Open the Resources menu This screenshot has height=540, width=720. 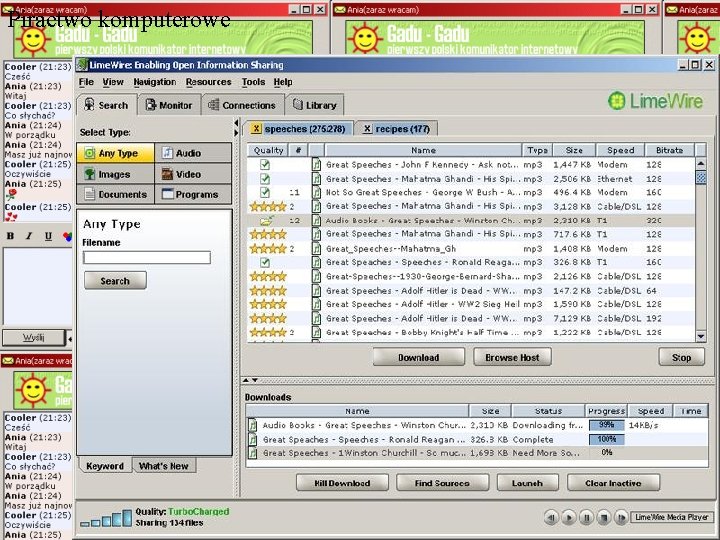[208, 82]
